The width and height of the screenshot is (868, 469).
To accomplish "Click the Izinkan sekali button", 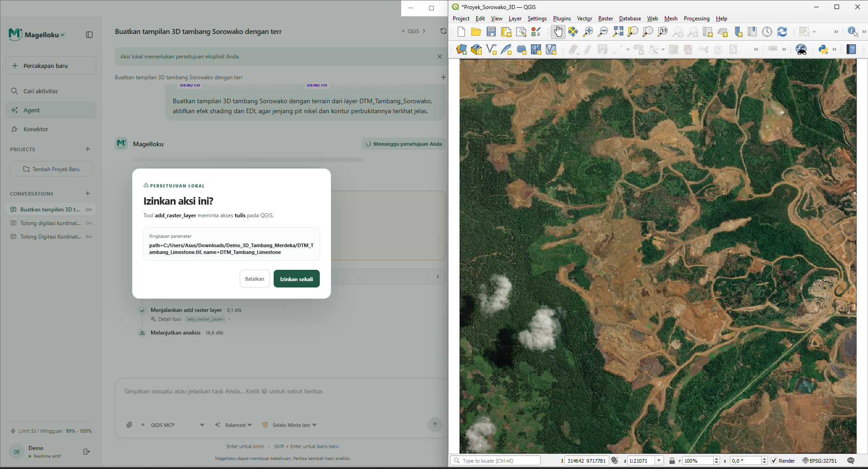I will click(297, 279).
